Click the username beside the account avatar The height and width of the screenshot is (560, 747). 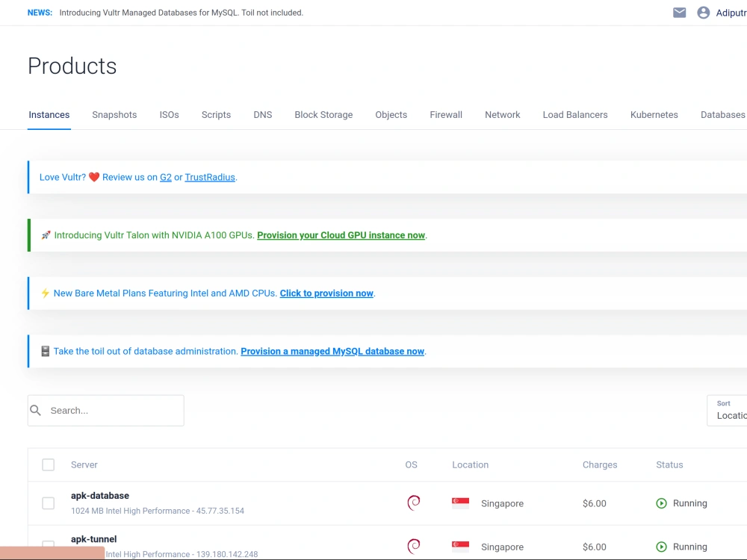pos(731,13)
